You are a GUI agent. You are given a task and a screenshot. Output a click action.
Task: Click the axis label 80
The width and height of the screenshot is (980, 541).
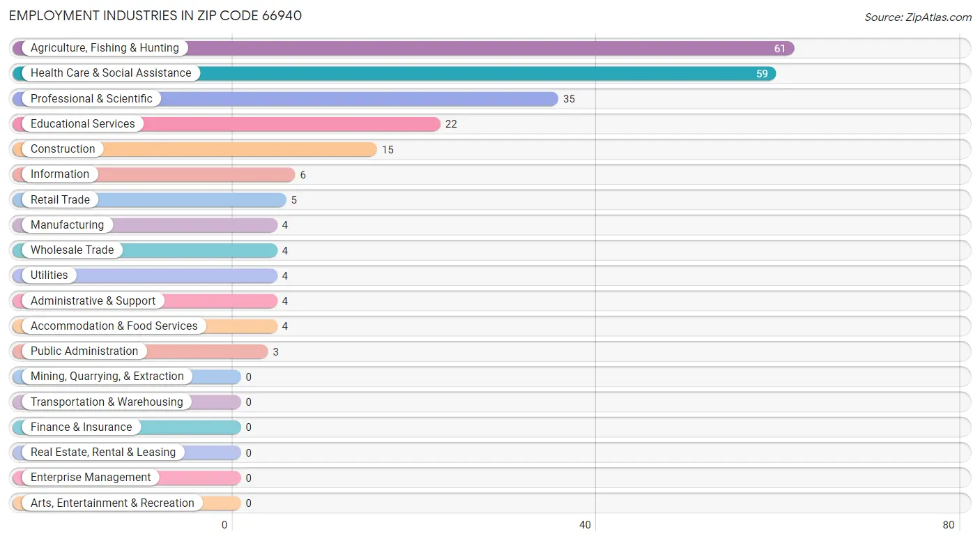[948, 525]
